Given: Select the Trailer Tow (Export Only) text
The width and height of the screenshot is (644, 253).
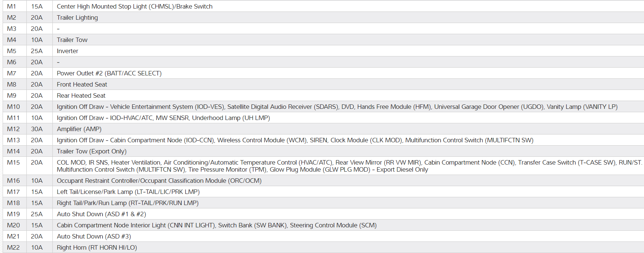Looking at the screenshot, I should [x=91, y=151].
